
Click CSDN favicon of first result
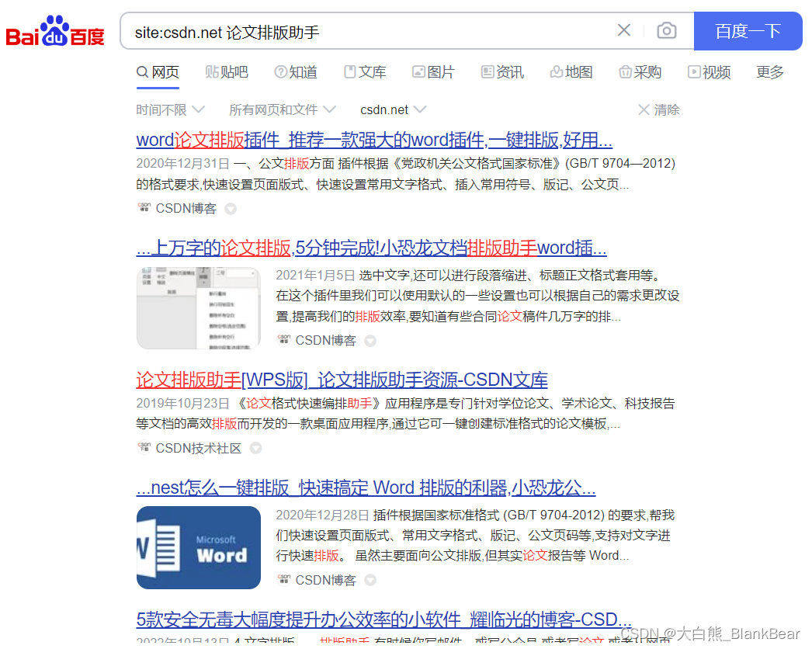click(x=144, y=208)
